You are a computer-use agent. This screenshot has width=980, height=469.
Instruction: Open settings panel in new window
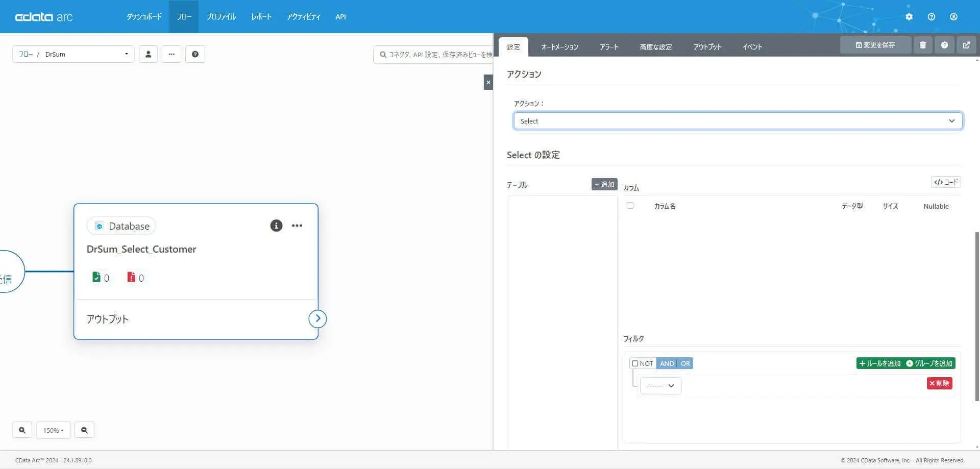tap(966, 45)
